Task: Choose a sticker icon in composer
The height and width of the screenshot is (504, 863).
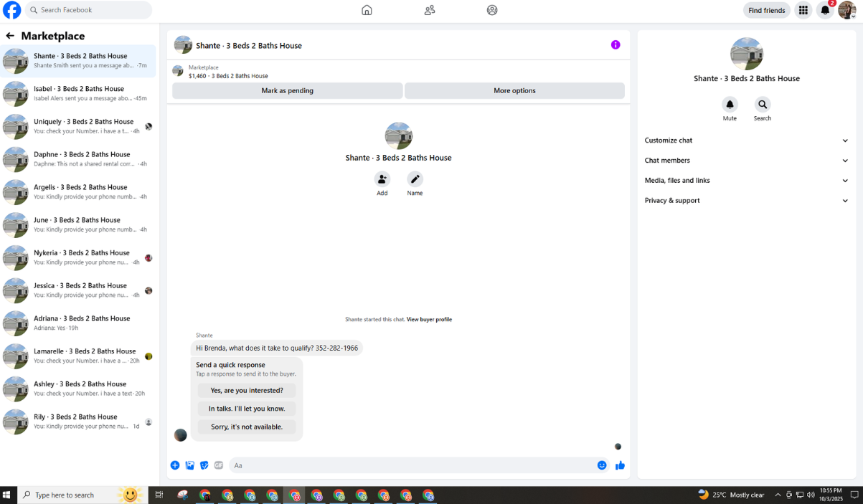Action: click(x=204, y=465)
